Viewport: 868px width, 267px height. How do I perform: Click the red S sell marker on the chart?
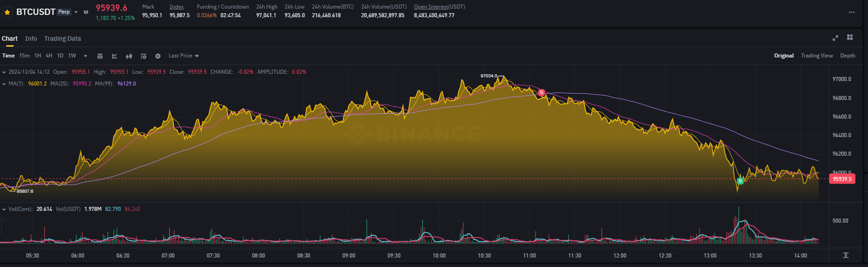pos(541,92)
